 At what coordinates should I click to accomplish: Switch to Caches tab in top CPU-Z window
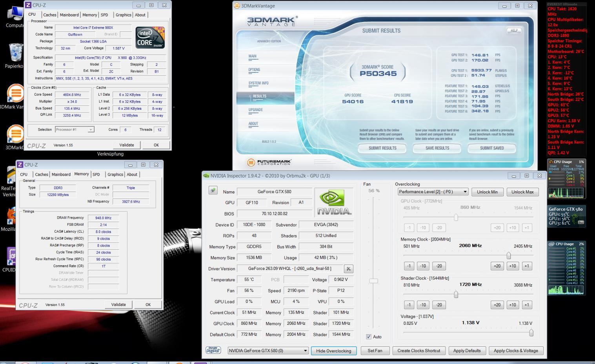50,15
